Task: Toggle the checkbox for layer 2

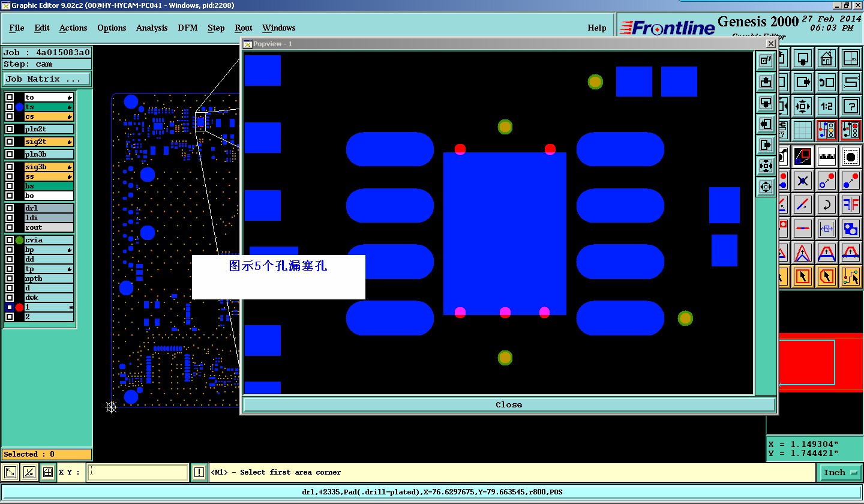Action: pos(10,317)
